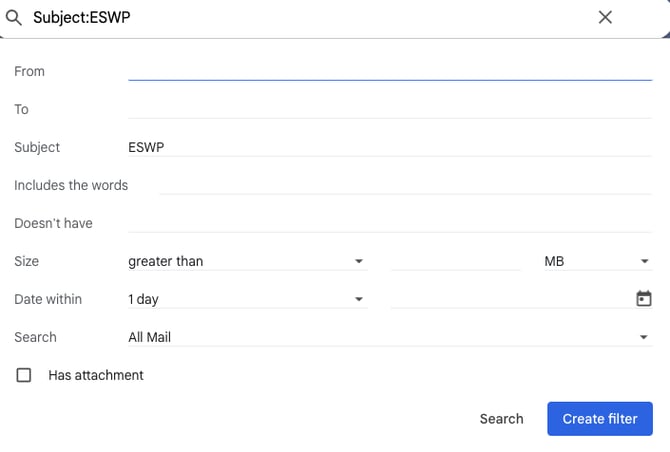The width and height of the screenshot is (670, 452).
Task: Click the Create filter button
Action: coord(600,419)
